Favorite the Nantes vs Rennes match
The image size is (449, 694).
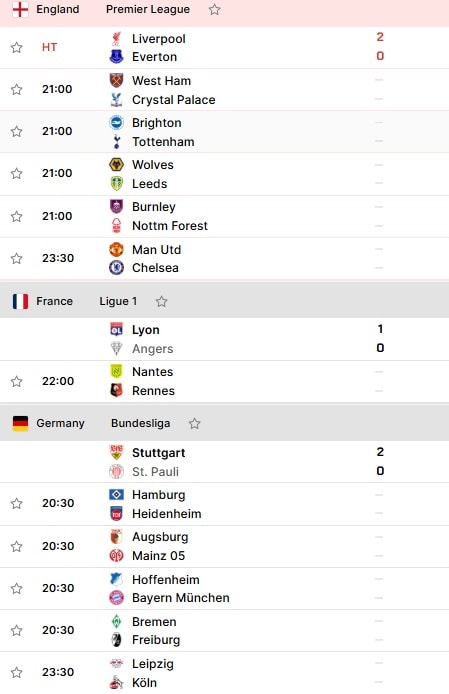tap(16, 381)
